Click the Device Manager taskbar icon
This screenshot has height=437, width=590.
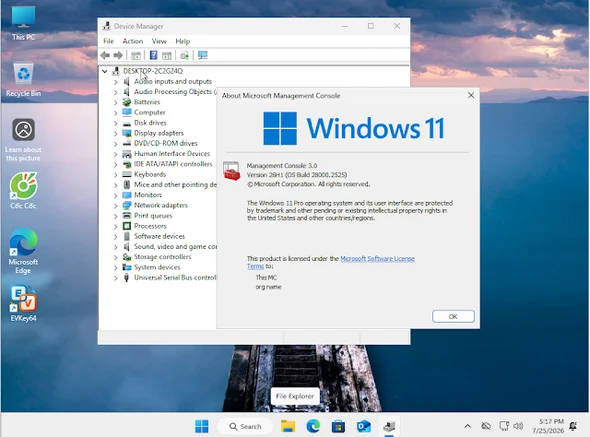pos(389,426)
